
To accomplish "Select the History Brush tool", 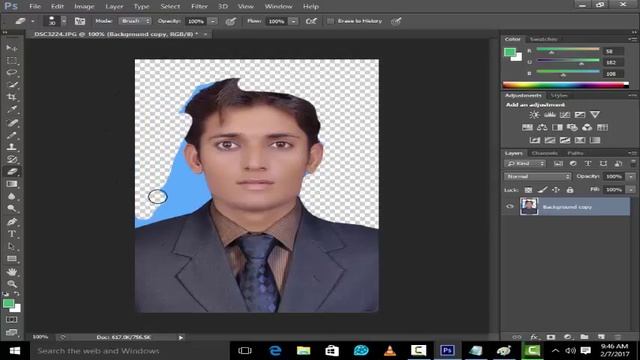I will pos(11,159).
